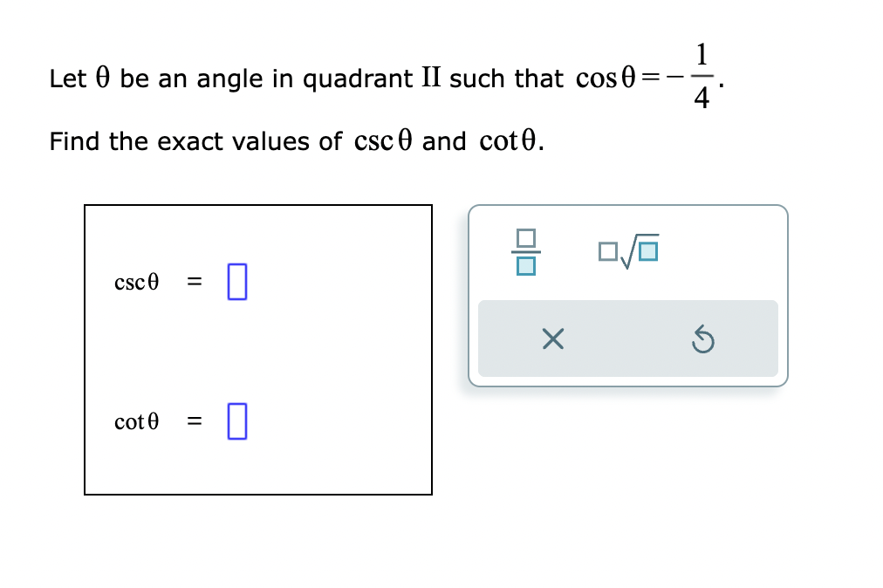This screenshot has width=883, height=588.
Task: Click the math palette toolbar panel
Action: 628,294
